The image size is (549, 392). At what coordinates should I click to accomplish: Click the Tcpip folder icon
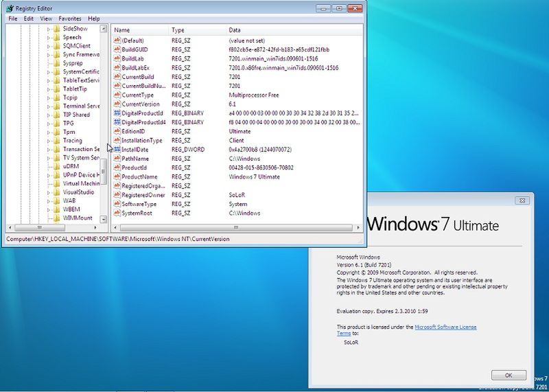point(57,97)
